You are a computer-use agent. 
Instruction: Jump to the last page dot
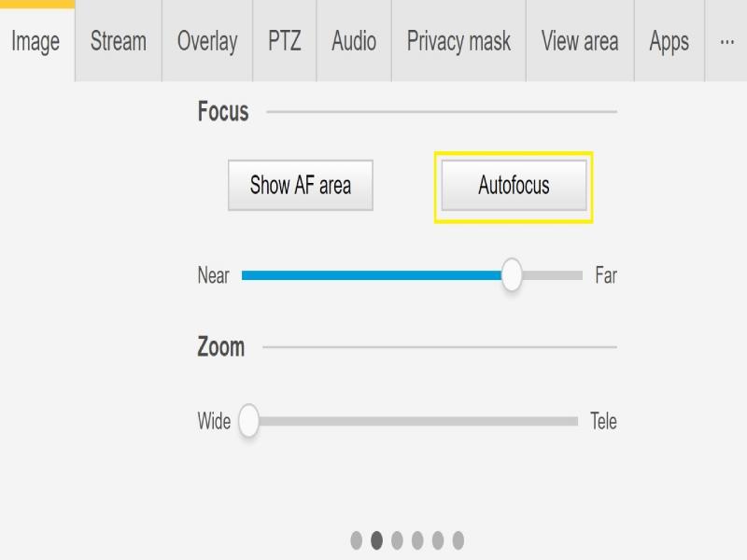click(x=458, y=540)
